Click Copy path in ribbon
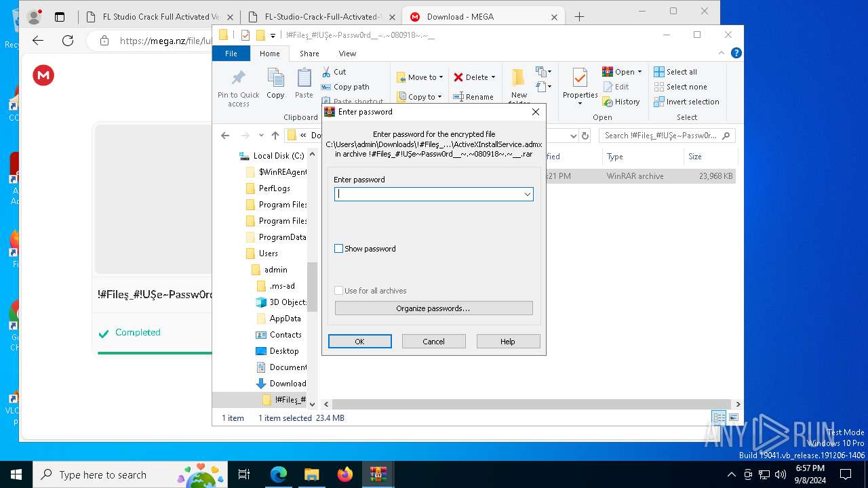The width and height of the screenshot is (868, 488). click(346, 87)
